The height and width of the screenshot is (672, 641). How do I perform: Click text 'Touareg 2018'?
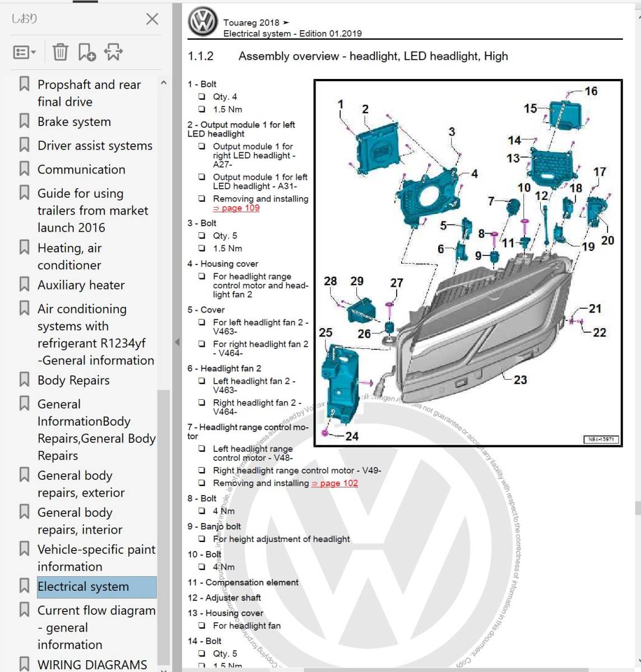251,22
